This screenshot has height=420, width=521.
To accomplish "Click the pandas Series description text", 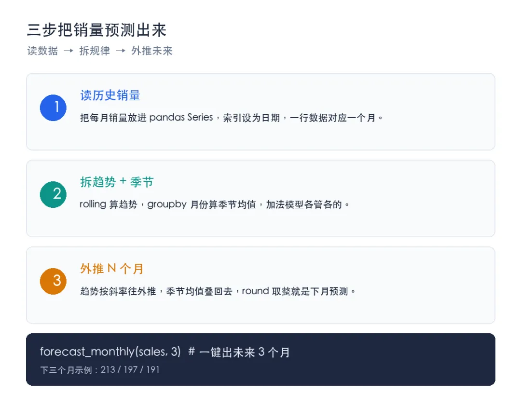I will (232, 118).
